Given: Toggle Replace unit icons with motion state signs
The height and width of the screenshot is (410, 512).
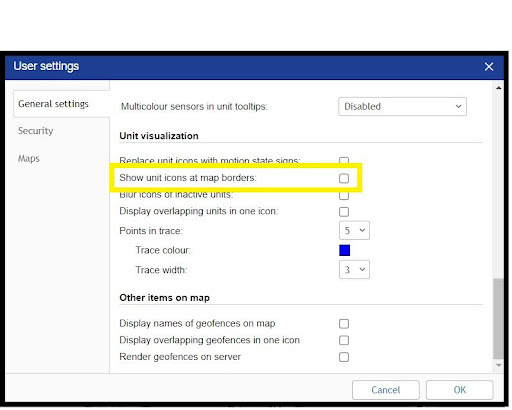Looking at the screenshot, I should click(344, 161).
